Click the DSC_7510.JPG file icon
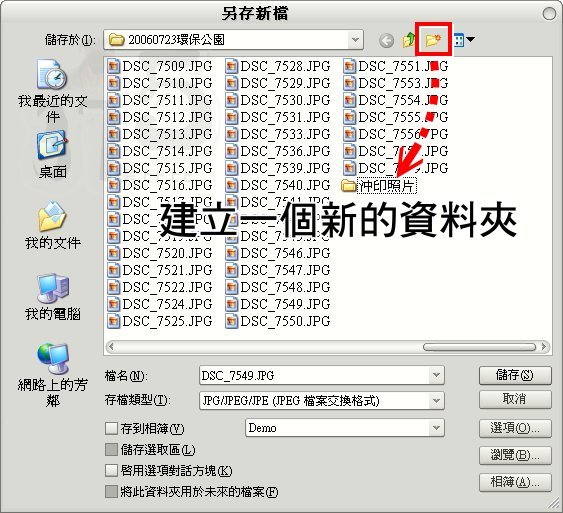This screenshot has width=563, height=513. point(113,83)
